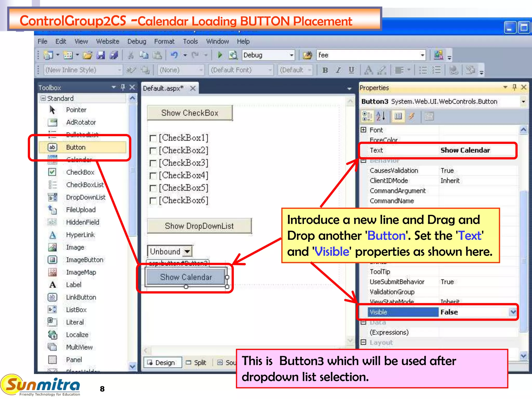Image resolution: width=532 pixels, height=399 pixels.
Task: Pick the Pointer tool in Toolbox
Action: (x=76, y=110)
